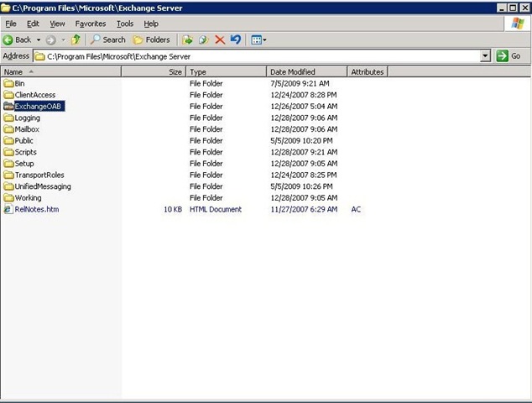Click the title bar folder icon
532x403 pixels.
click(x=6, y=8)
